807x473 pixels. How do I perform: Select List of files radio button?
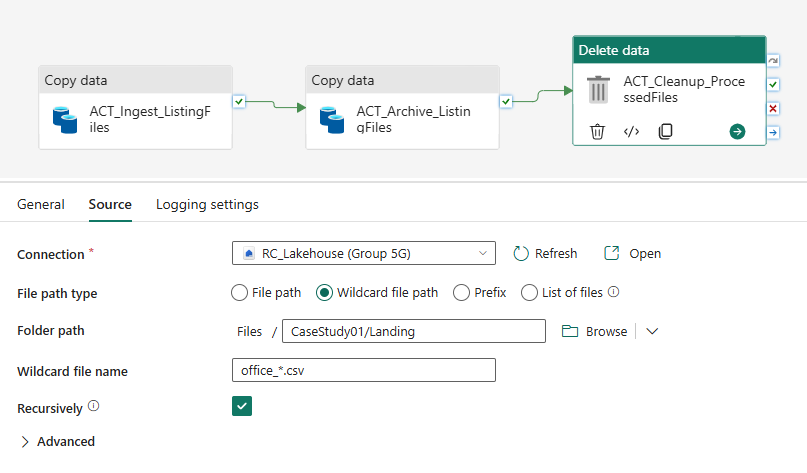click(x=529, y=293)
